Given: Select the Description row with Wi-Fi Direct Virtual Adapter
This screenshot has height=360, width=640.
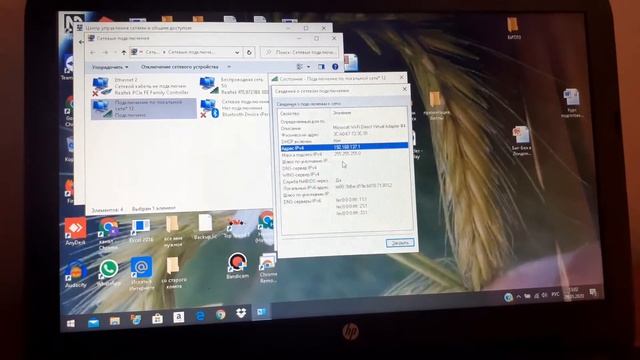Looking at the screenshot, I should (x=344, y=128).
